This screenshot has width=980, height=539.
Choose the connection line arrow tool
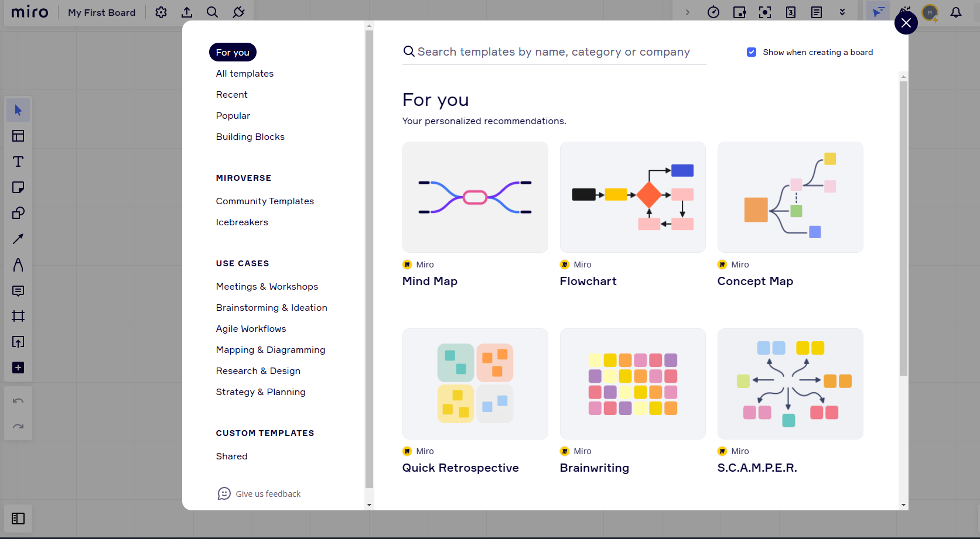18,239
